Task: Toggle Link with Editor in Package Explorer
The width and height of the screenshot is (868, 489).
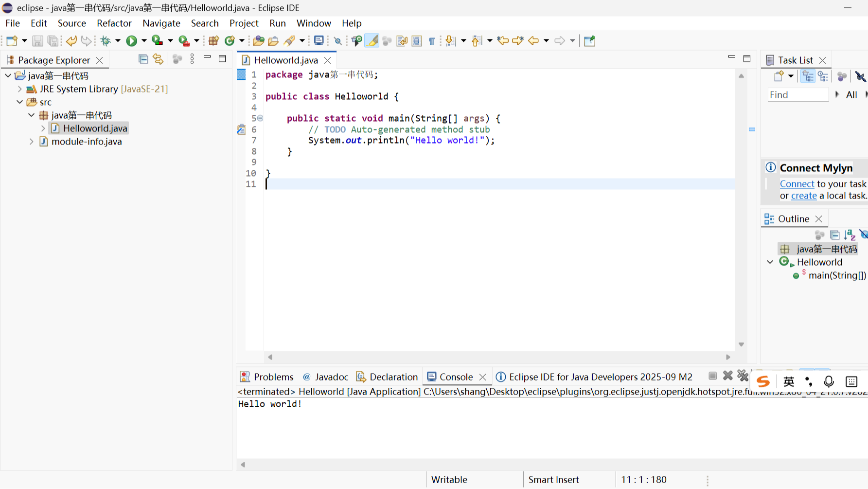Action: pos(158,59)
